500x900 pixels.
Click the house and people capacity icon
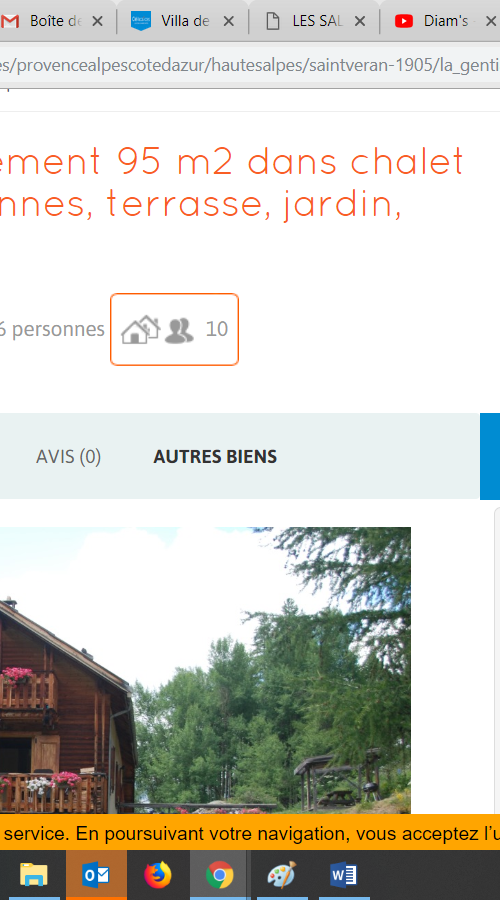click(x=157, y=330)
